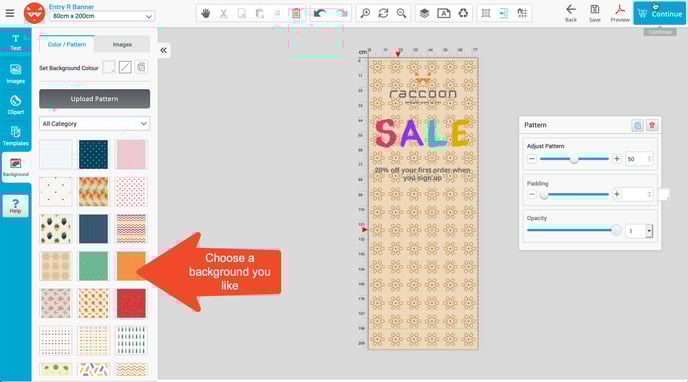Toggle the snap-to-grid icon
The height and width of the screenshot is (382, 688).
[522, 14]
